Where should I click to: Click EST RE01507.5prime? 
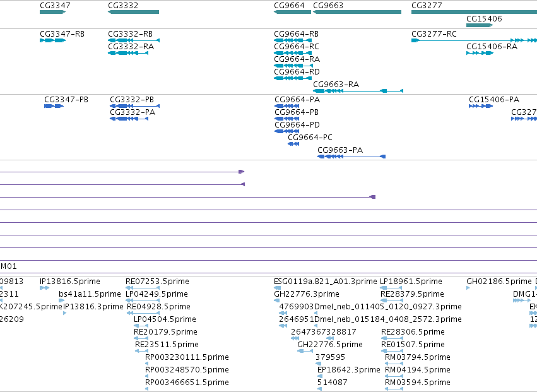[x=392, y=351]
